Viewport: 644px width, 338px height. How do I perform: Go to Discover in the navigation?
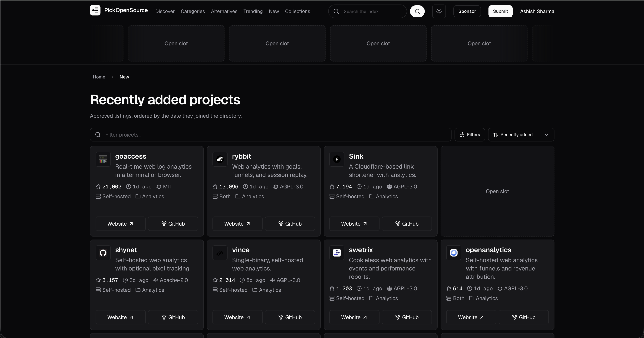[165, 11]
